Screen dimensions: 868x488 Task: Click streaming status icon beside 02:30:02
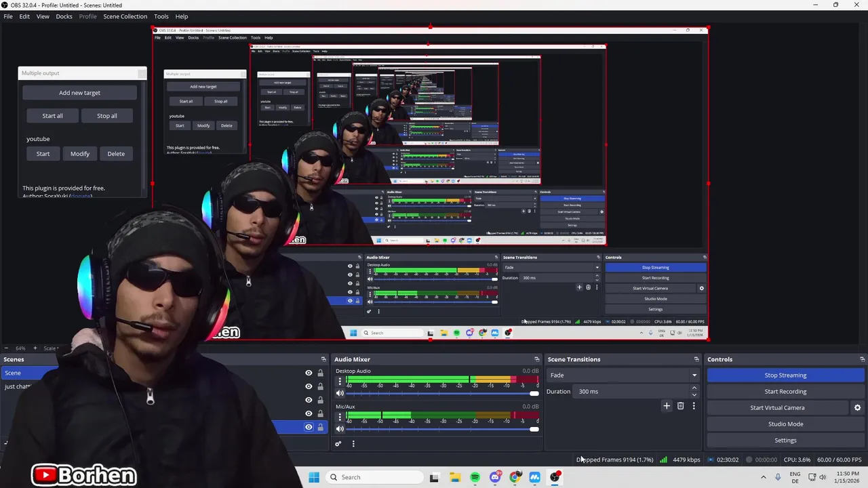tap(711, 460)
